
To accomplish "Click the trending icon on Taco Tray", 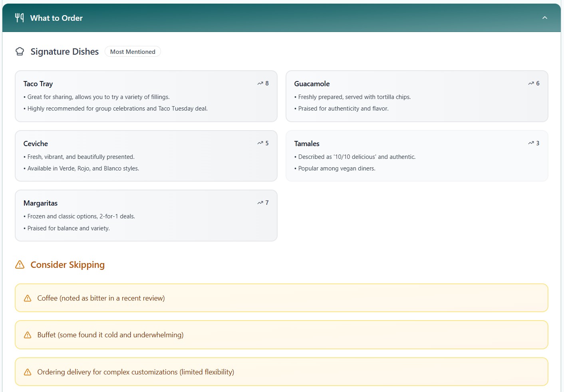I will (260, 83).
